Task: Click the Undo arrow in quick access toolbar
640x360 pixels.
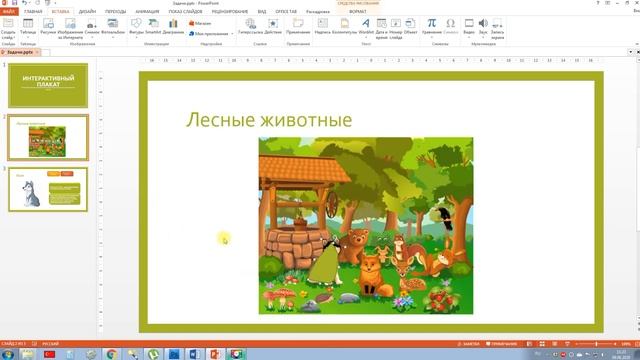Action: pos(24,3)
